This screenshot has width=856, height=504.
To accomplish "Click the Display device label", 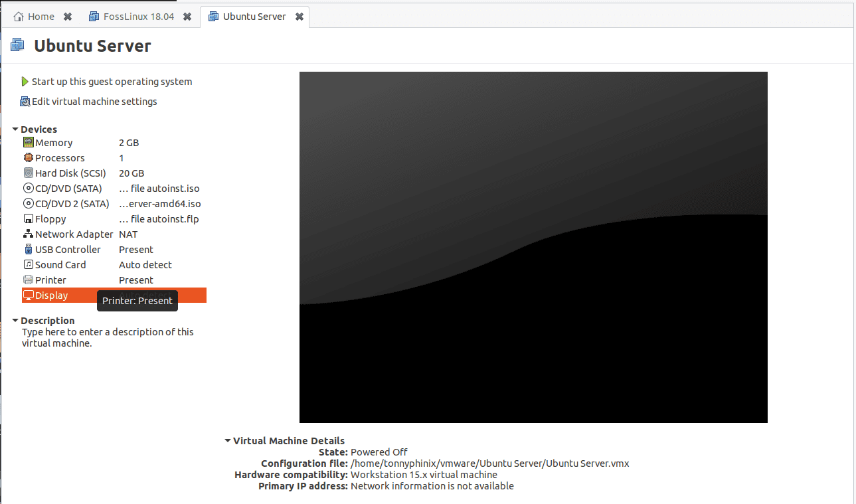I will click(52, 295).
